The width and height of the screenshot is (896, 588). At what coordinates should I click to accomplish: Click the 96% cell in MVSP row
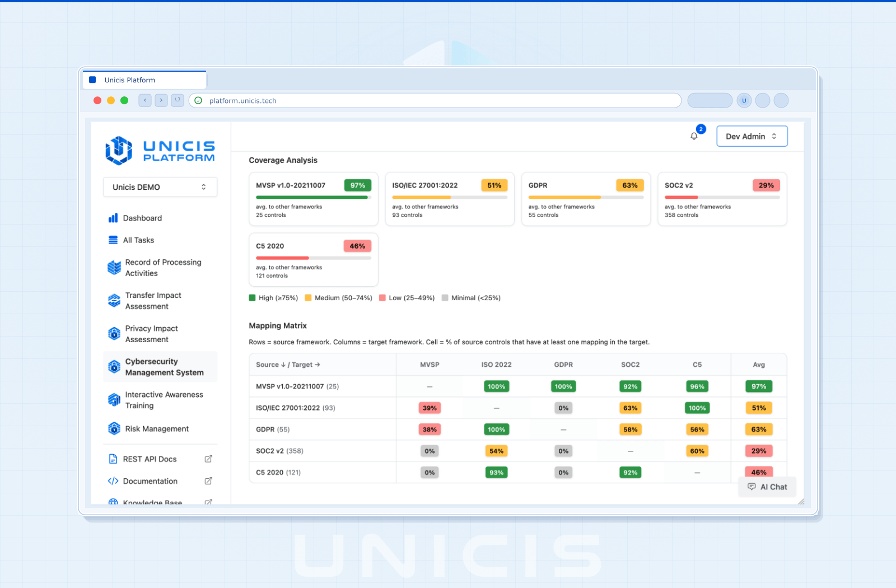tap(697, 386)
